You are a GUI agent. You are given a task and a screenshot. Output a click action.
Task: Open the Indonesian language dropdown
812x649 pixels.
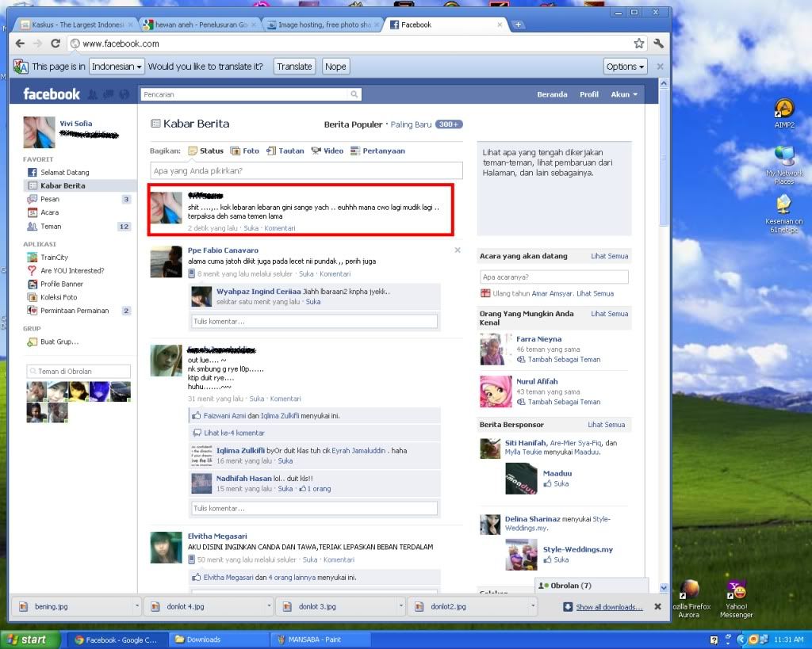[x=117, y=67]
